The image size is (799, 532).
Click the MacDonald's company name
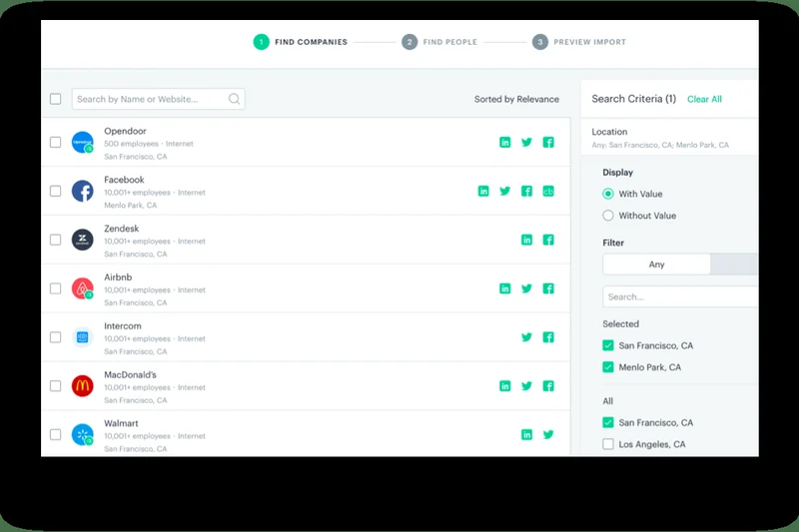(130, 374)
